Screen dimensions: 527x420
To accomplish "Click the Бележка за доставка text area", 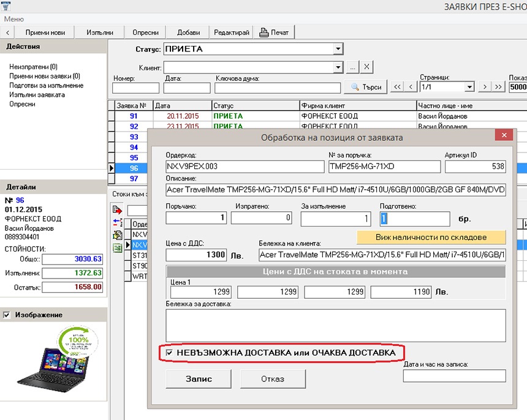I will click(x=336, y=325).
